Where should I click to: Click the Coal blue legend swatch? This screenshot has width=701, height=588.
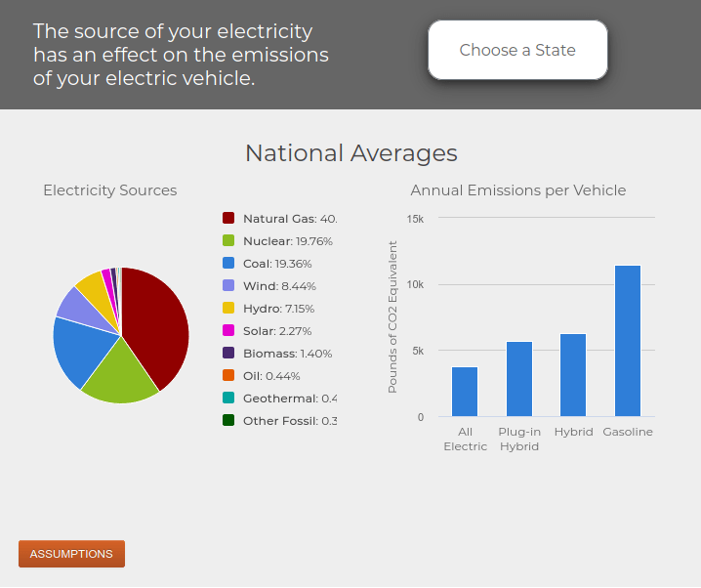point(228,264)
